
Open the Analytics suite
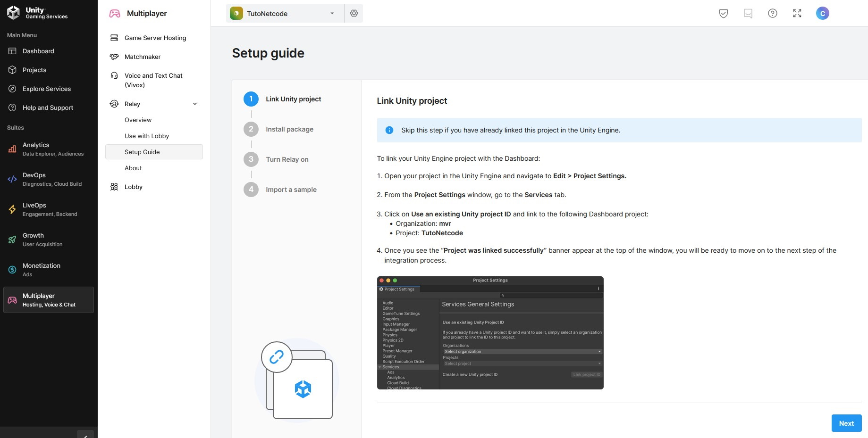coord(49,149)
